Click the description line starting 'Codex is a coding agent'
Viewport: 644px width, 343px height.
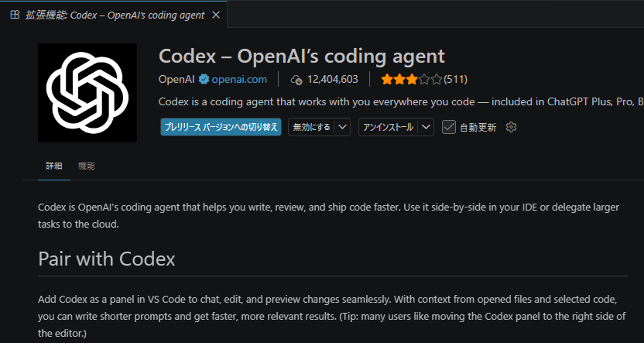(x=401, y=102)
